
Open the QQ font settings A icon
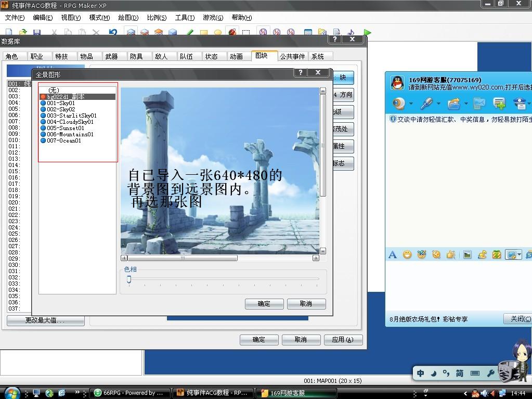tap(393, 254)
